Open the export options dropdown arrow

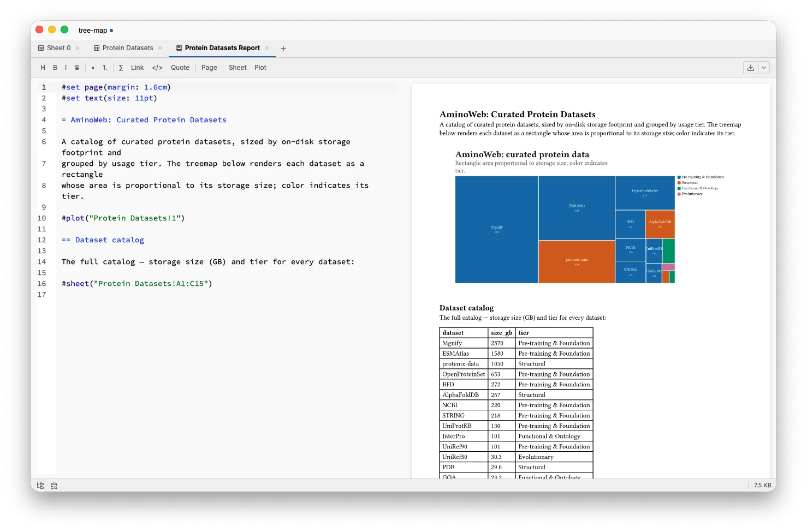(764, 68)
